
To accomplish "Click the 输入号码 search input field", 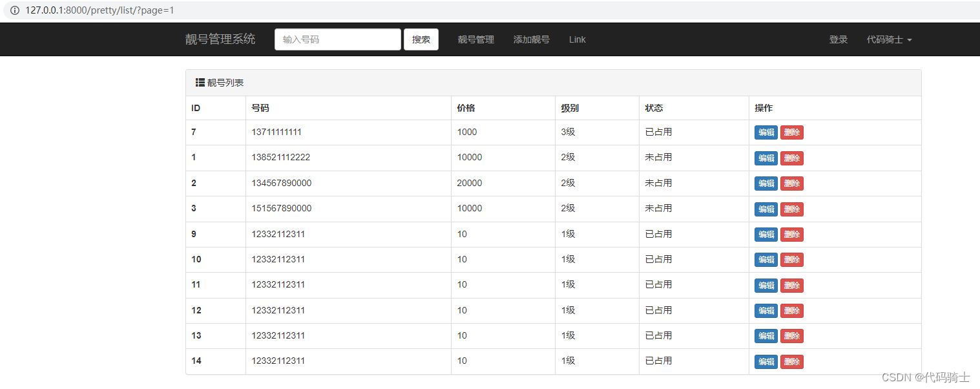I will click(x=337, y=39).
